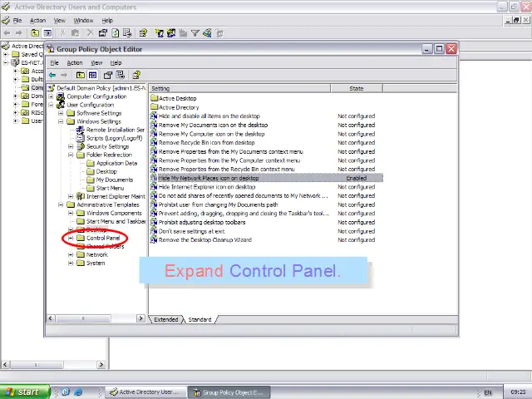Screen dimensions: 532x399
Task: Toggle Show/Hide Console Tree in Group Policy Editor toolbar
Action: point(92,75)
